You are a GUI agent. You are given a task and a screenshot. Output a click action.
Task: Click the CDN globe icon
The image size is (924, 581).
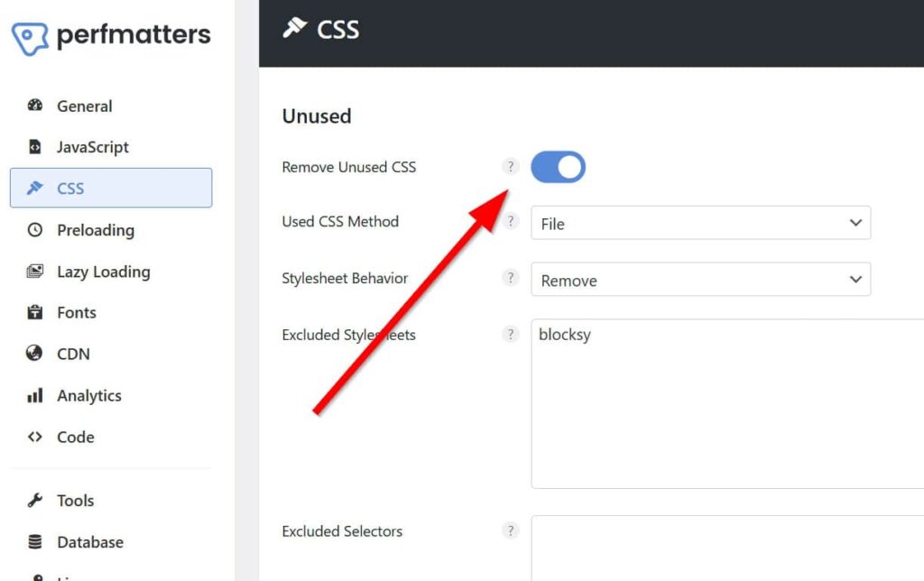click(x=35, y=354)
